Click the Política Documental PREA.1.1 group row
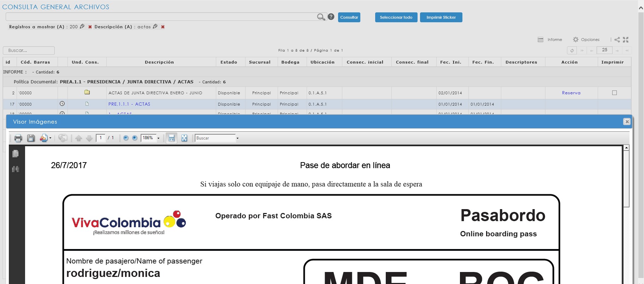The height and width of the screenshot is (284, 644). [317, 82]
